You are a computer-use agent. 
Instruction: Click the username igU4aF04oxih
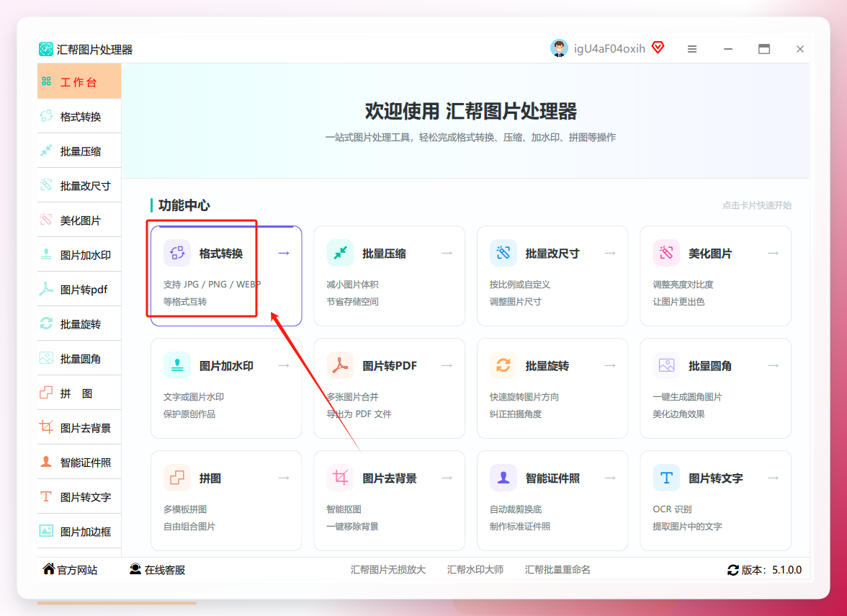point(609,49)
